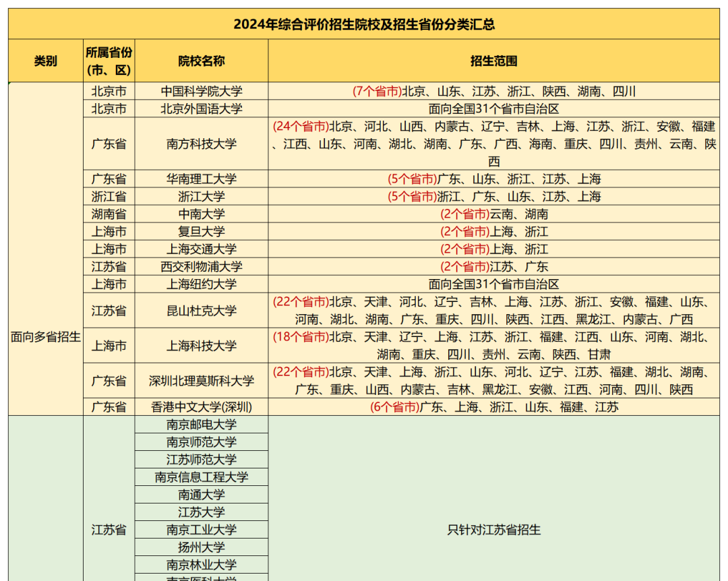Click 北京市 in 北京外国语大学 row
The image size is (728, 581).
point(109,109)
